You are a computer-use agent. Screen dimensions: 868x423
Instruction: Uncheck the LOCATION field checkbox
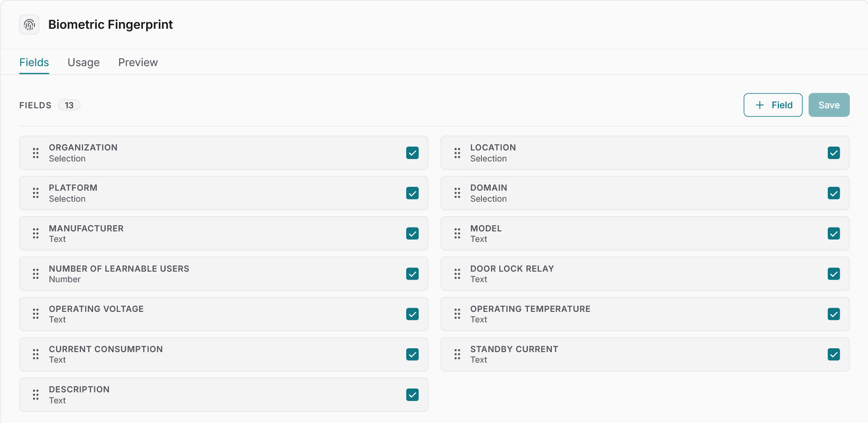(x=834, y=153)
